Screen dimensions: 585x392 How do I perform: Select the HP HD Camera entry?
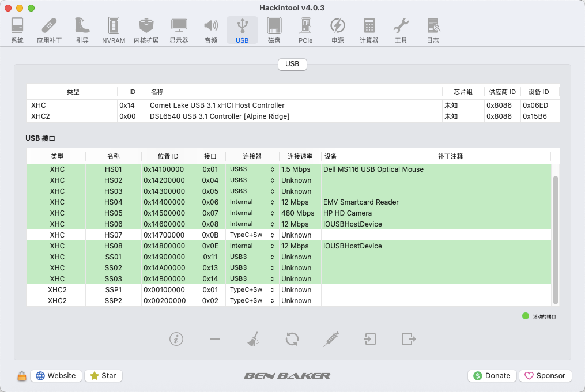pyautogui.click(x=348, y=213)
